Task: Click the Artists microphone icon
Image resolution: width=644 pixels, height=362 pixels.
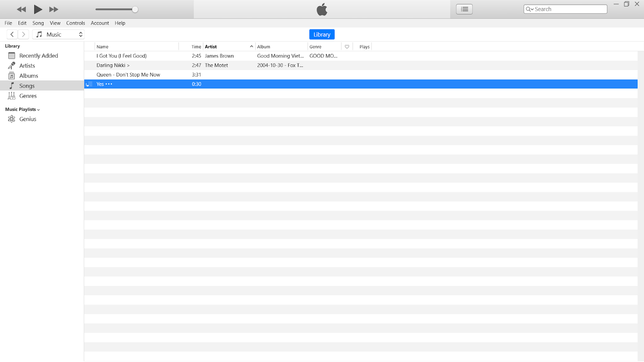Action: click(x=12, y=66)
